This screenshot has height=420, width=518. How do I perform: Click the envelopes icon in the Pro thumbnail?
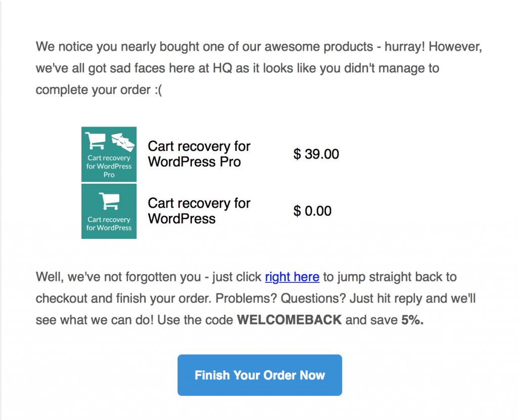(x=123, y=141)
